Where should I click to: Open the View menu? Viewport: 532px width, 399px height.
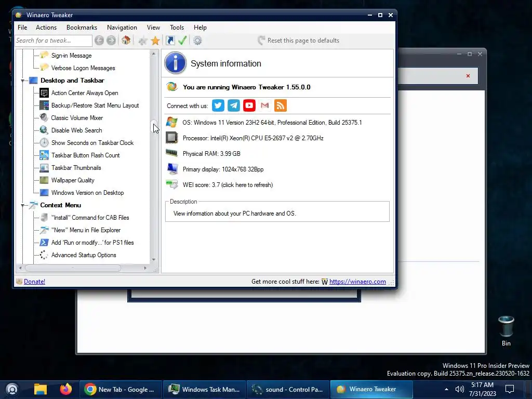pyautogui.click(x=153, y=28)
